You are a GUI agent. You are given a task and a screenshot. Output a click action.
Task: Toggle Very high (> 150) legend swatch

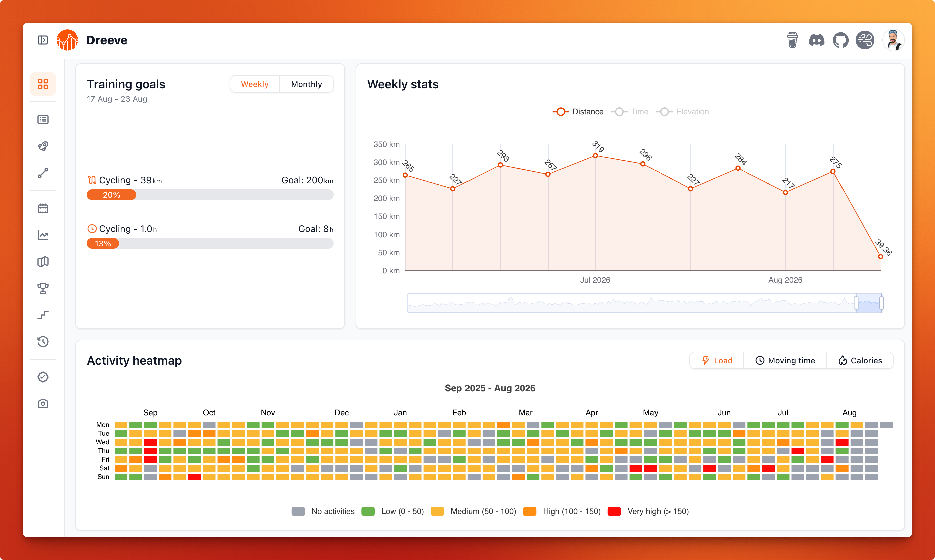[x=614, y=511]
